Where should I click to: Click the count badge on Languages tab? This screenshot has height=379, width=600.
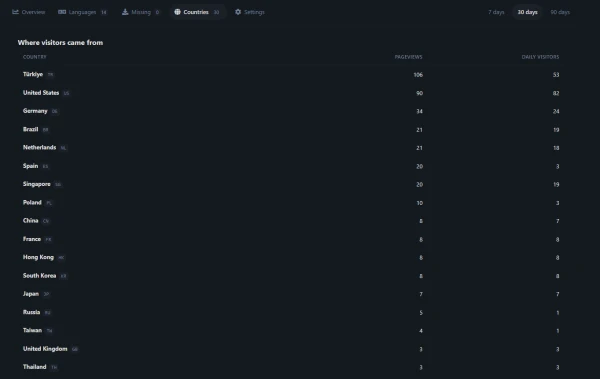(103, 12)
